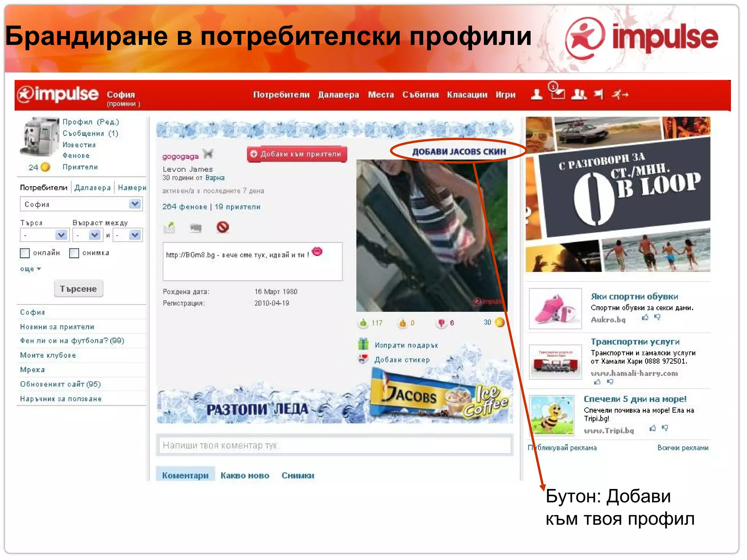Switch to the Снимки tab

298,475
